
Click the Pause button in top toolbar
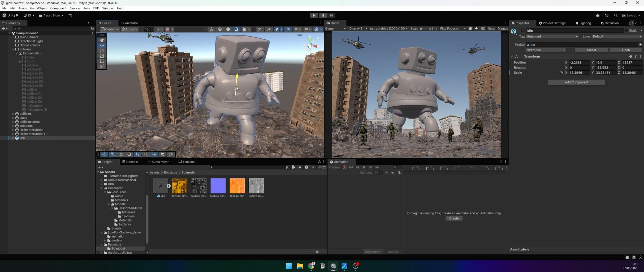tap(322, 15)
